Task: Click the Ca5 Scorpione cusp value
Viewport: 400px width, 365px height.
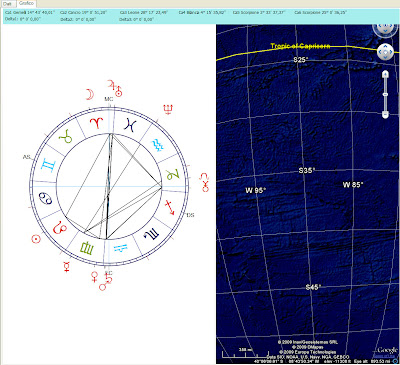Action: point(259,12)
